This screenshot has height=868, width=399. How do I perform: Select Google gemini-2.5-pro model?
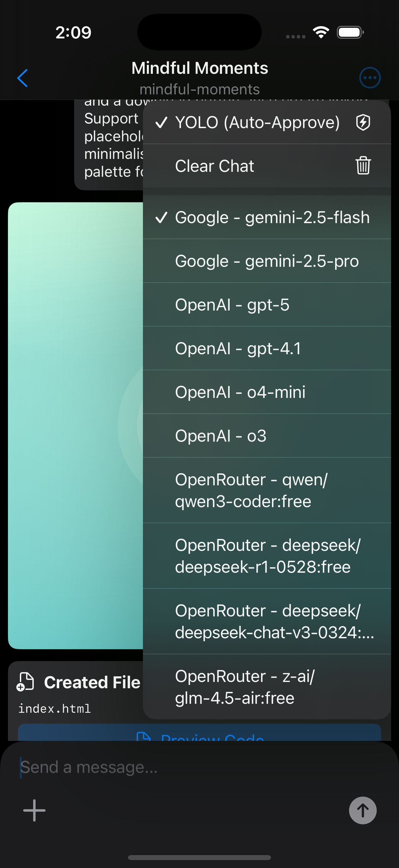(x=267, y=261)
